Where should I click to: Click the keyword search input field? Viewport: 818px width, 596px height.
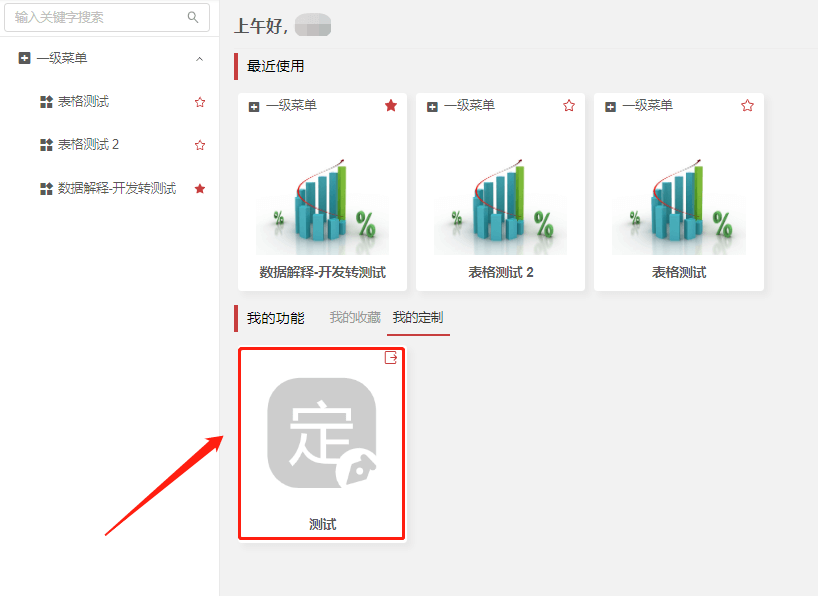(95, 17)
